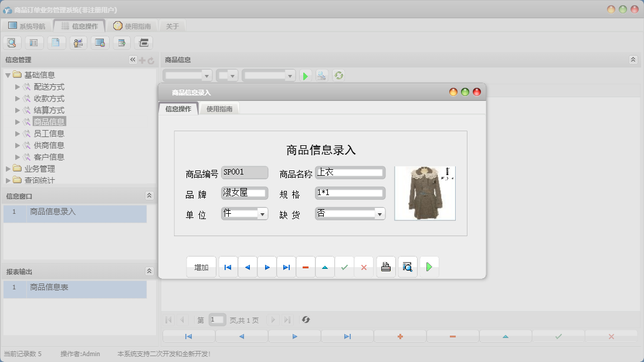Jump to the last record in dialog
Viewport: 644px width, 362px height.
286,267
